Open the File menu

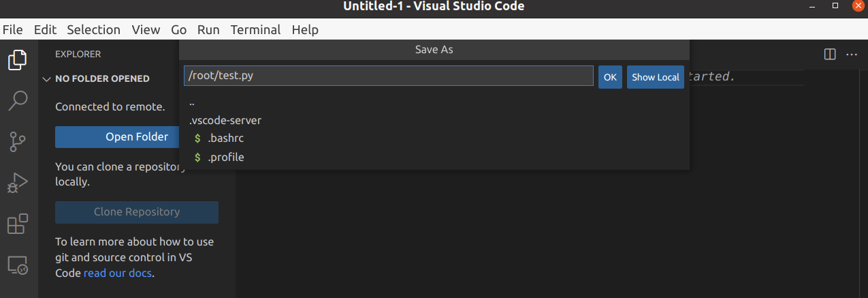click(13, 29)
